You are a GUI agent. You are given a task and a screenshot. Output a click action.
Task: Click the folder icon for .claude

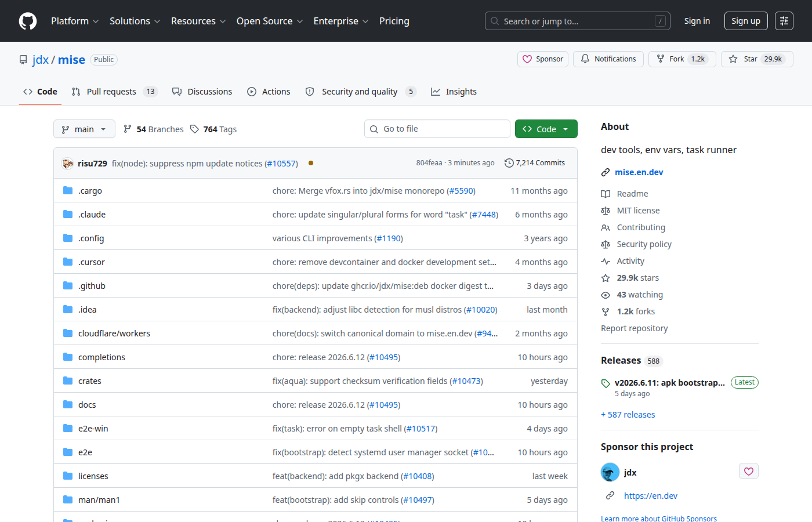tap(68, 214)
